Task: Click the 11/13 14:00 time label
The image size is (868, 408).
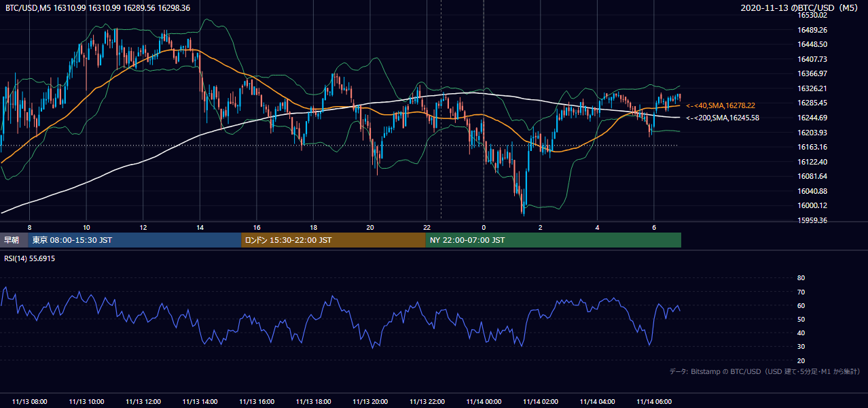Action: point(200,402)
